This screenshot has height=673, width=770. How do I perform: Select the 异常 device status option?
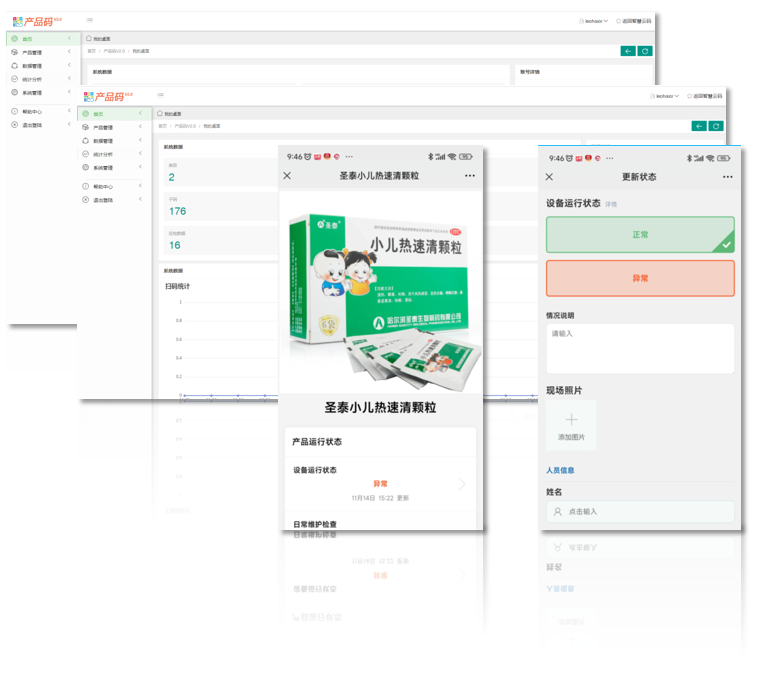click(x=640, y=278)
